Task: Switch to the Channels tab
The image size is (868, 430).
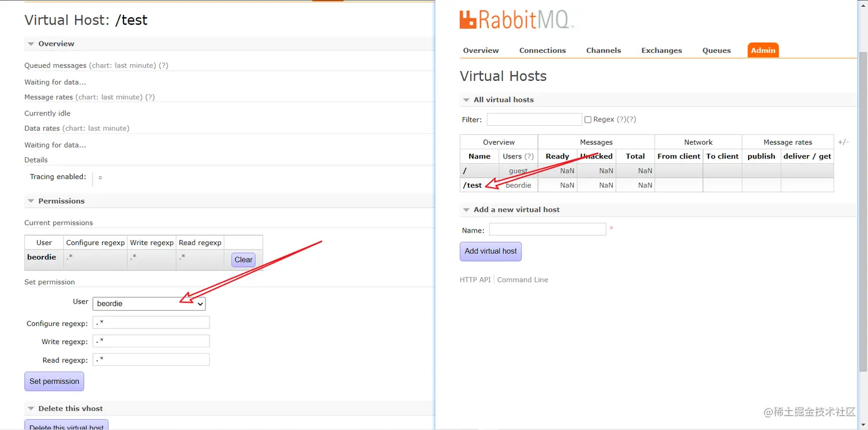Action: click(603, 51)
